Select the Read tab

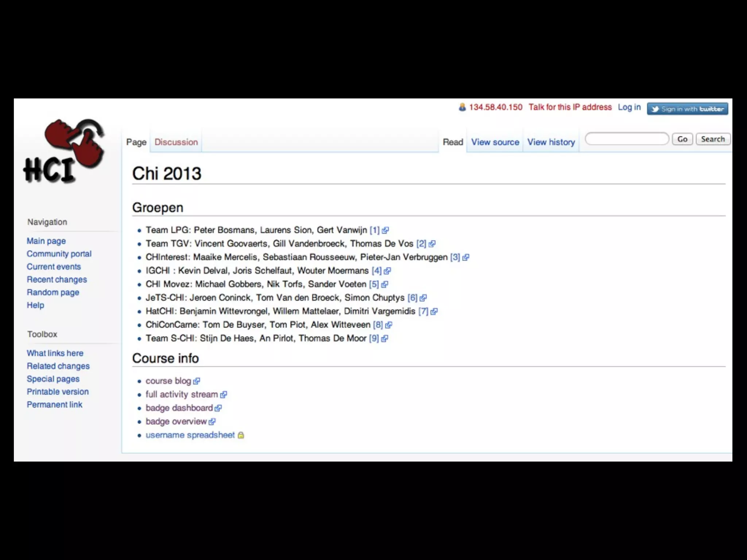[453, 142]
